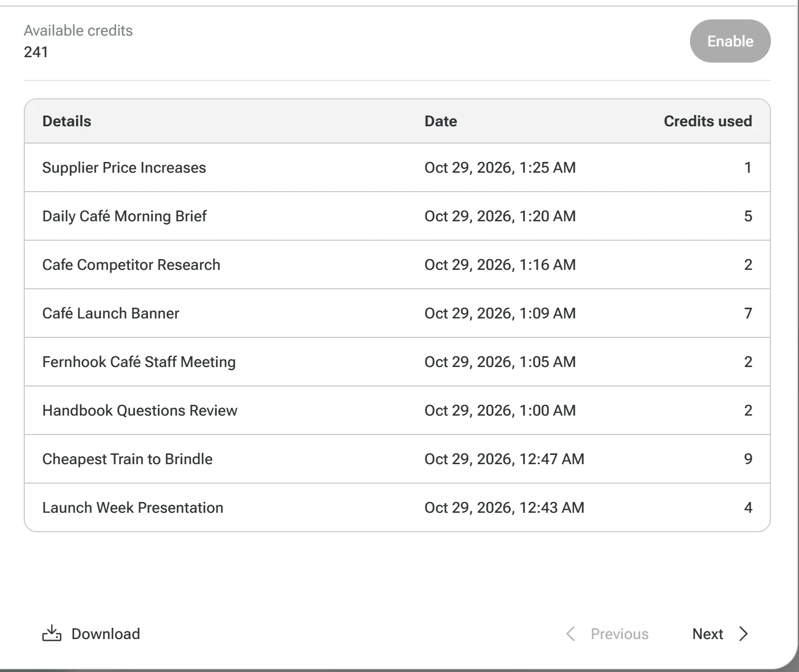This screenshot has height=672, width=799.
Task: Click the Download tray icon
Action: (x=52, y=633)
